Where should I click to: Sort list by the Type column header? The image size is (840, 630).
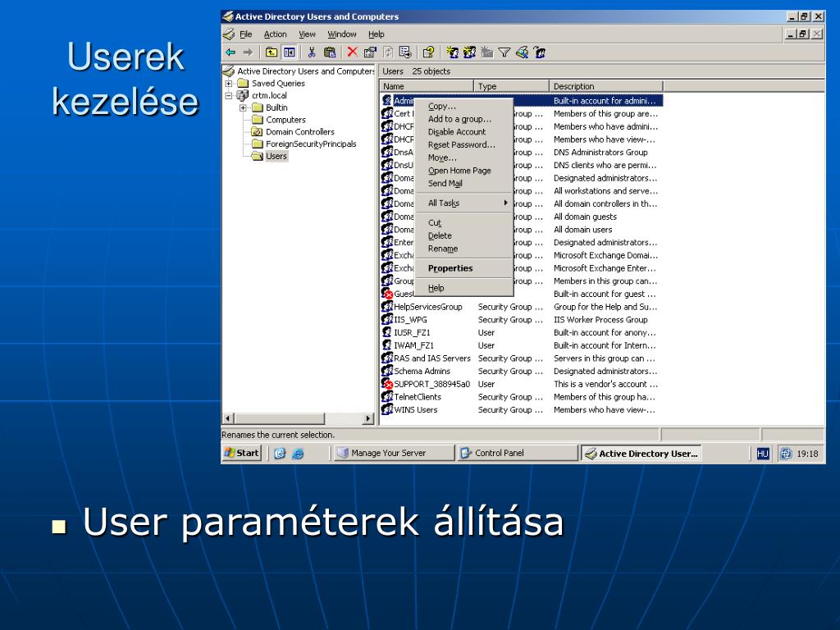[512, 86]
